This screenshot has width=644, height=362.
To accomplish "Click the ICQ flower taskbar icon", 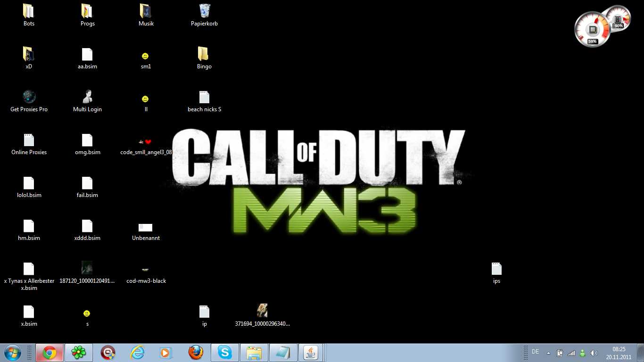I will click(x=79, y=353).
